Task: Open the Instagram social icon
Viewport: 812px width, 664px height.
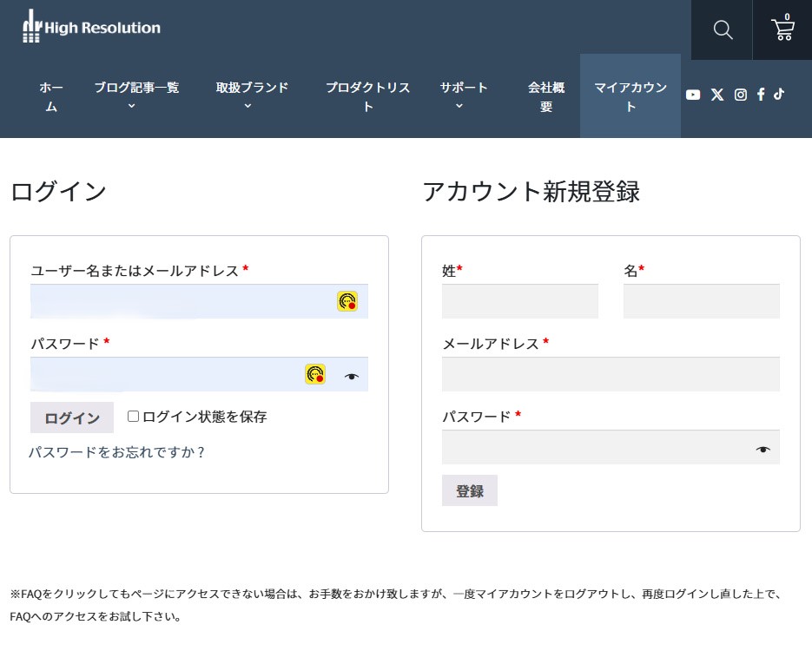Action: coord(741,95)
